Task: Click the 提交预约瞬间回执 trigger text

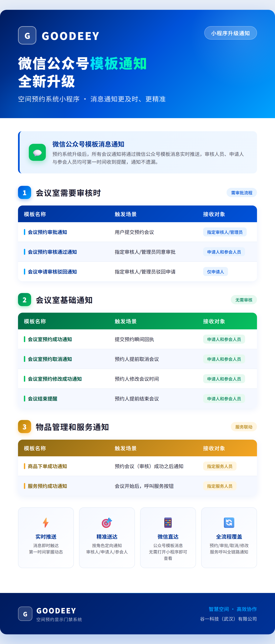Action: click(x=134, y=339)
